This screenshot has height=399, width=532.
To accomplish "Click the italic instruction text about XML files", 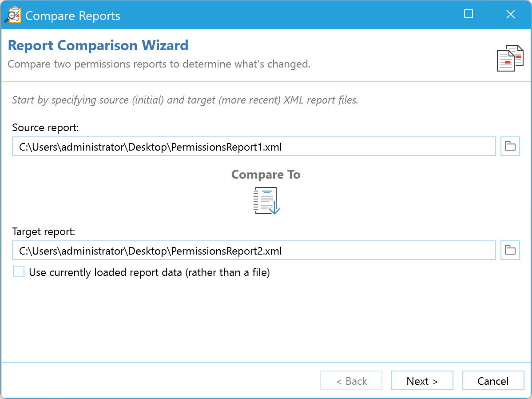I will [185, 100].
